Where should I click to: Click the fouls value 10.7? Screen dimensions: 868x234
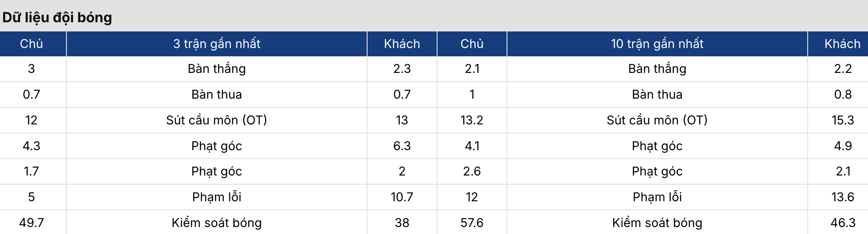coord(402,197)
